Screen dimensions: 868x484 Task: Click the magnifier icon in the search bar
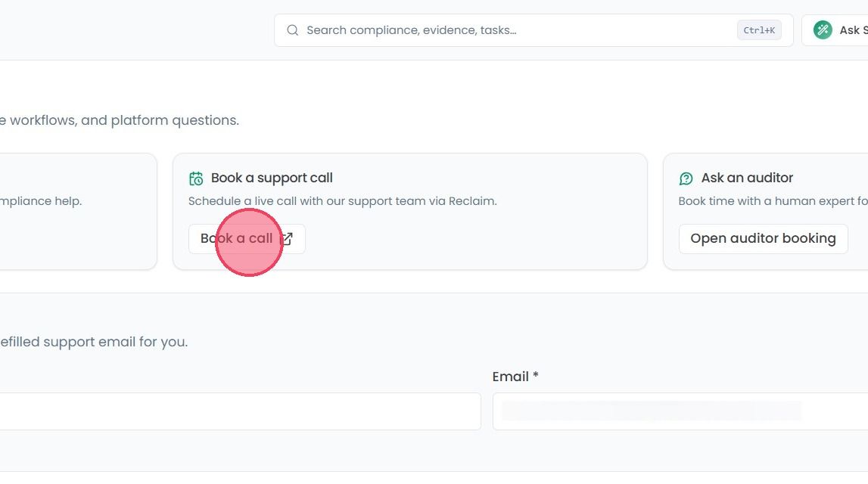tap(292, 30)
